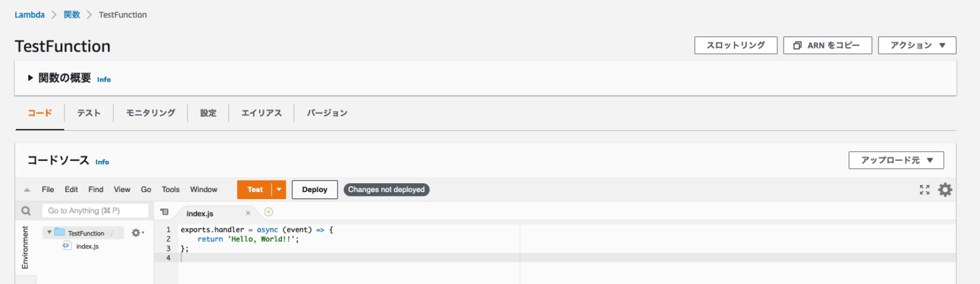This screenshot has width=980, height=284.
Task: Click the スロットリング button
Action: coord(736,45)
